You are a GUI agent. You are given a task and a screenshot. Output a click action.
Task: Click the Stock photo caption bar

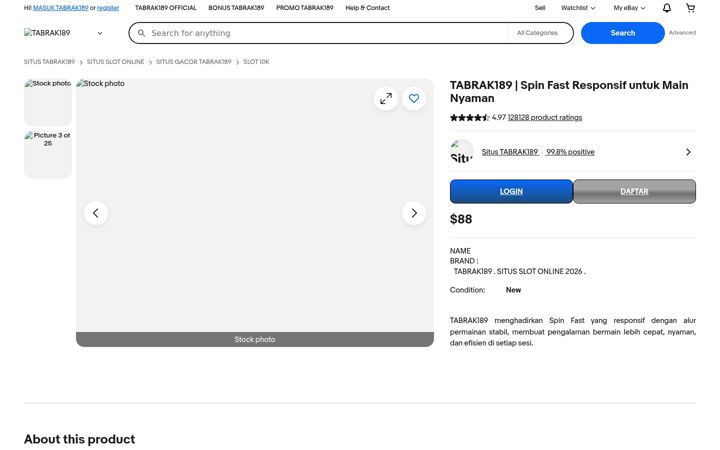pos(255,339)
